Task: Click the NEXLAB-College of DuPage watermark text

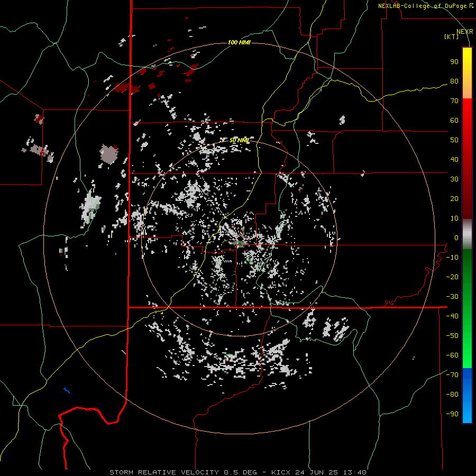Action: (x=425, y=6)
